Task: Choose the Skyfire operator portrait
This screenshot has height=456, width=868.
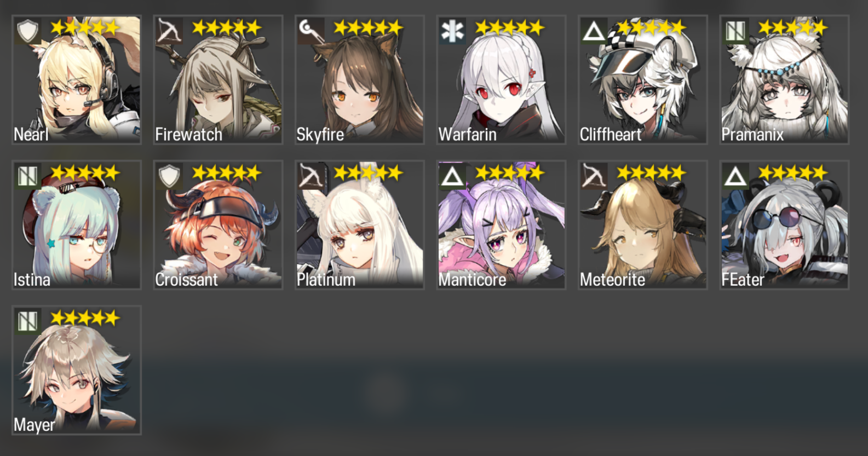Action: (x=360, y=80)
